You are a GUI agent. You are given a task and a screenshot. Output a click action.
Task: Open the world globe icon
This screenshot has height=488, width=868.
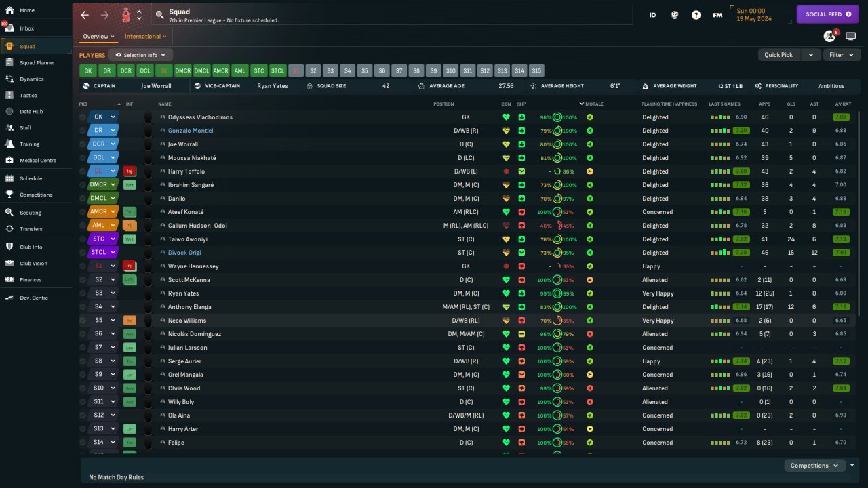click(675, 15)
